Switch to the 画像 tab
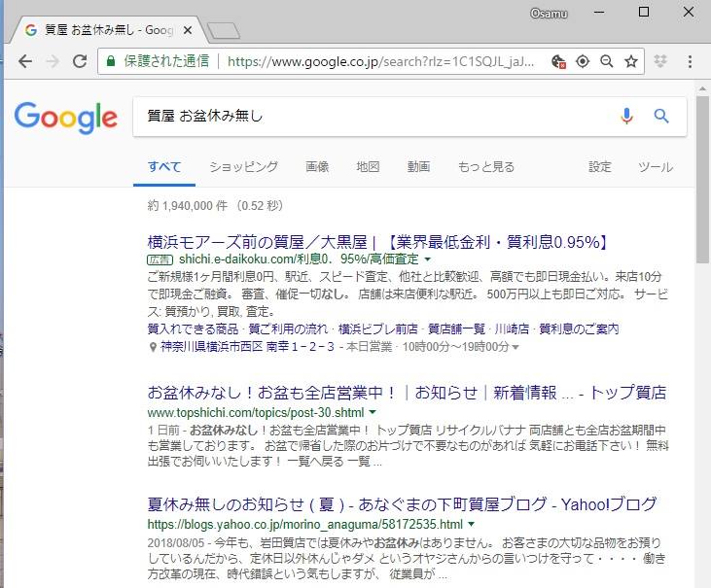Image resolution: width=711 pixels, height=588 pixels. tap(317, 167)
